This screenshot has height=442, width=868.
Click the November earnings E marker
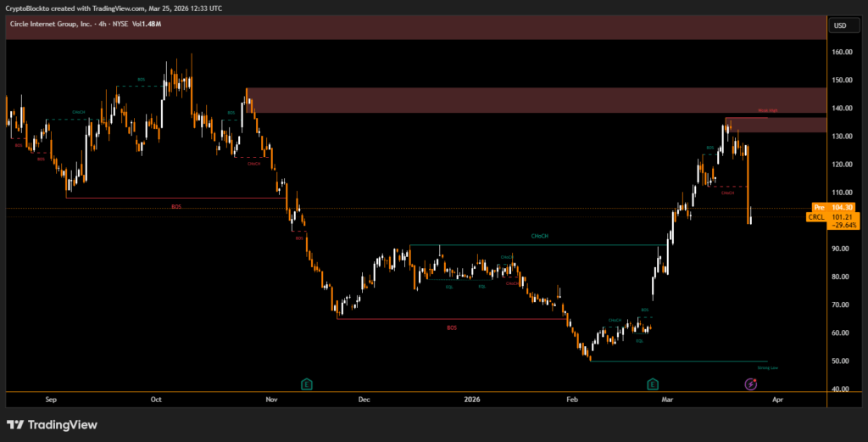(x=307, y=384)
